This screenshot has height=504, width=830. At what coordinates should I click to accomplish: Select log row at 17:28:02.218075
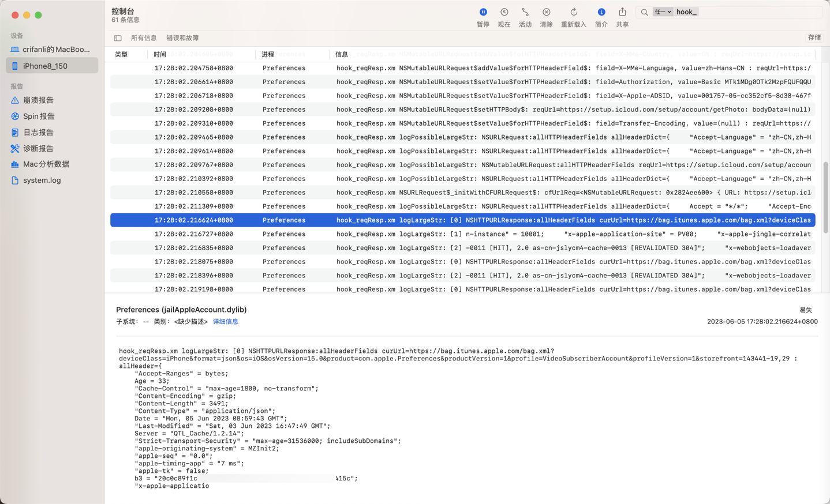(463, 262)
